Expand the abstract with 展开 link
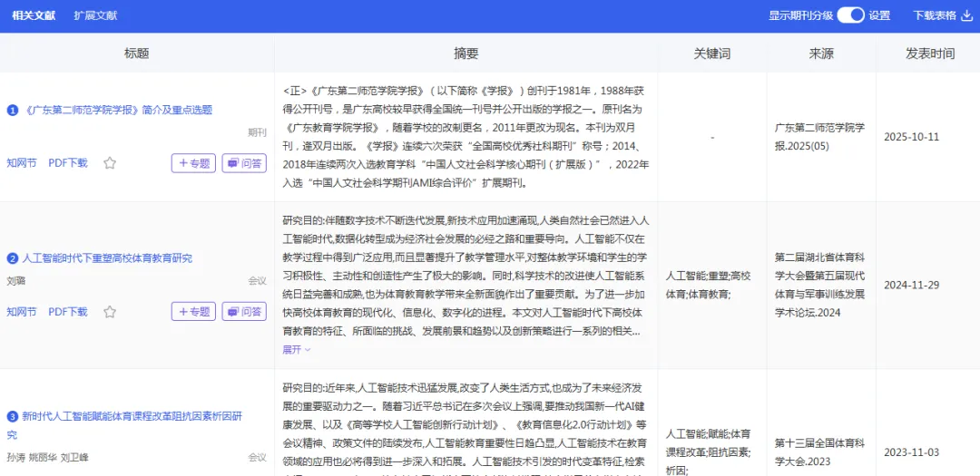The width and height of the screenshot is (980, 476). tap(296, 350)
